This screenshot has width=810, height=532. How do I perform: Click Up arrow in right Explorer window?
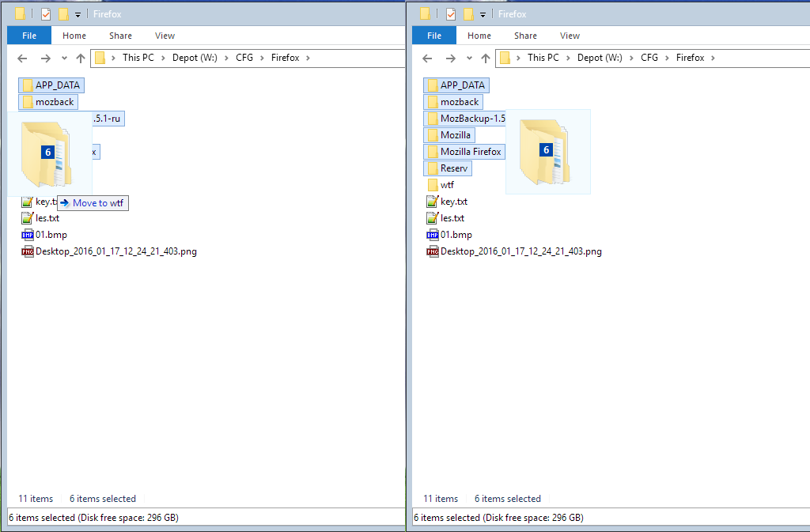point(485,58)
